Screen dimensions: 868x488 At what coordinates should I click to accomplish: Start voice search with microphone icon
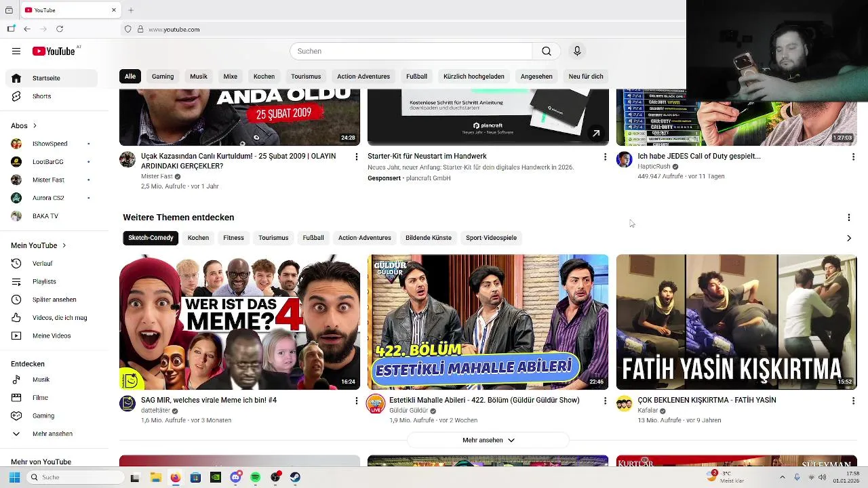tap(577, 51)
